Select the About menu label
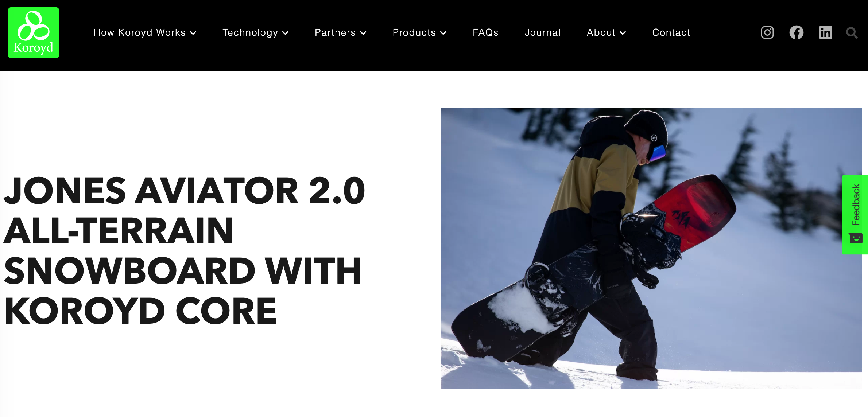The width and height of the screenshot is (868, 417). click(601, 32)
